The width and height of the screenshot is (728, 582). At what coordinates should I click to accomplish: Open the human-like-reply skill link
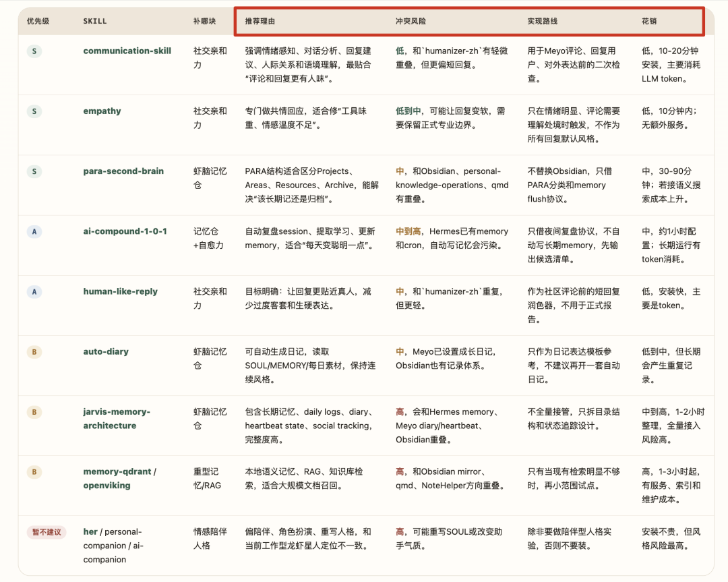pos(120,291)
